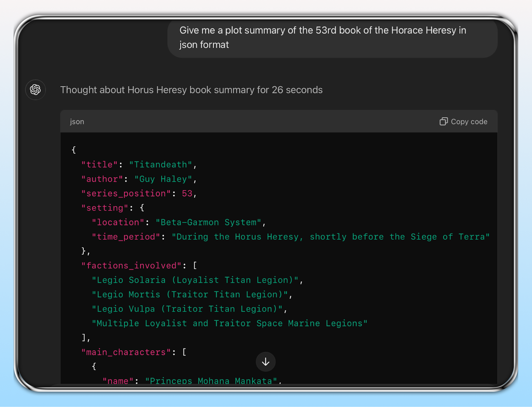
Task: Click the "Legio Vulpa (Traitor Titan Legion)" entry
Action: tap(187, 309)
